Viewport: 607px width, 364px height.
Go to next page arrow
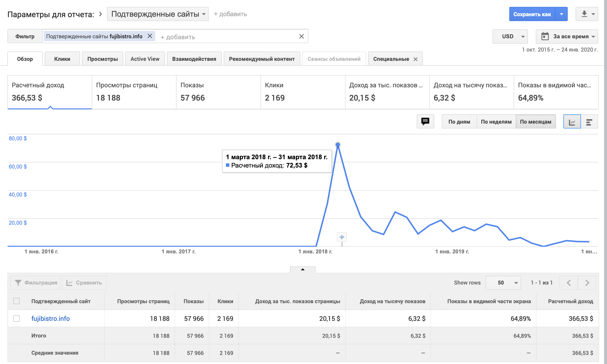coord(587,283)
